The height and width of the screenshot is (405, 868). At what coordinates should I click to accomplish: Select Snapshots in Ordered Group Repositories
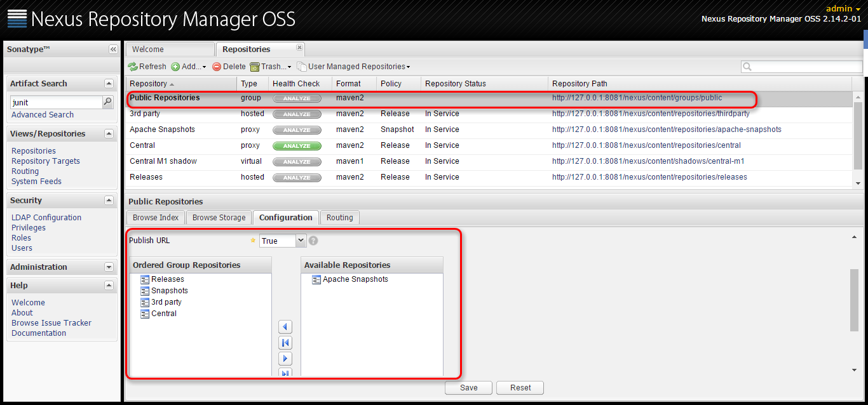(x=170, y=291)
